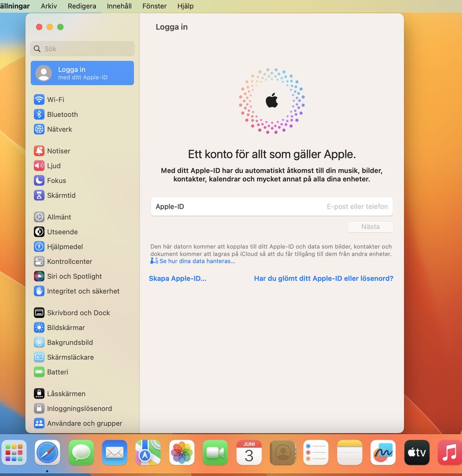Open Batteri battery icon
This screenshot has width=462, height=476.
[39, 372]
